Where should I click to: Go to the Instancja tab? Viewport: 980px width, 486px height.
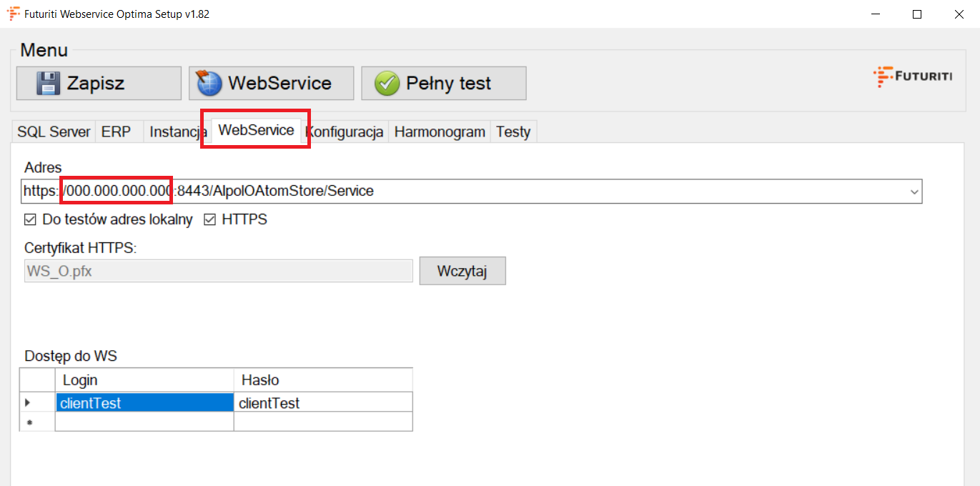pos(178,132)
